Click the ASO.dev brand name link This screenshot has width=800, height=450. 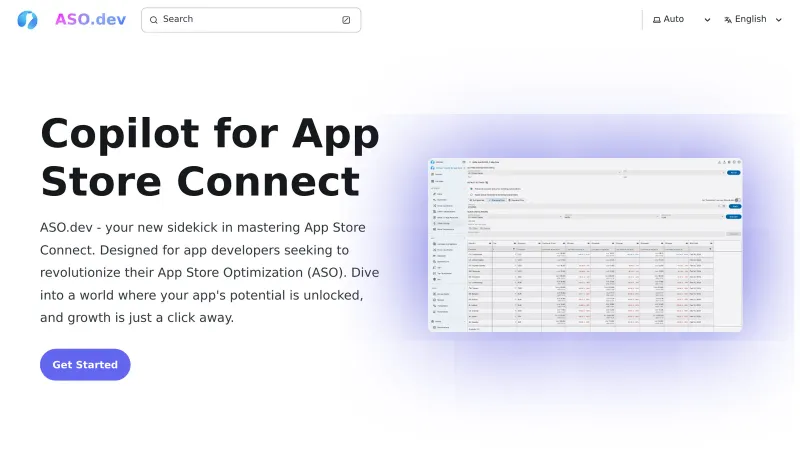point(90,20)
